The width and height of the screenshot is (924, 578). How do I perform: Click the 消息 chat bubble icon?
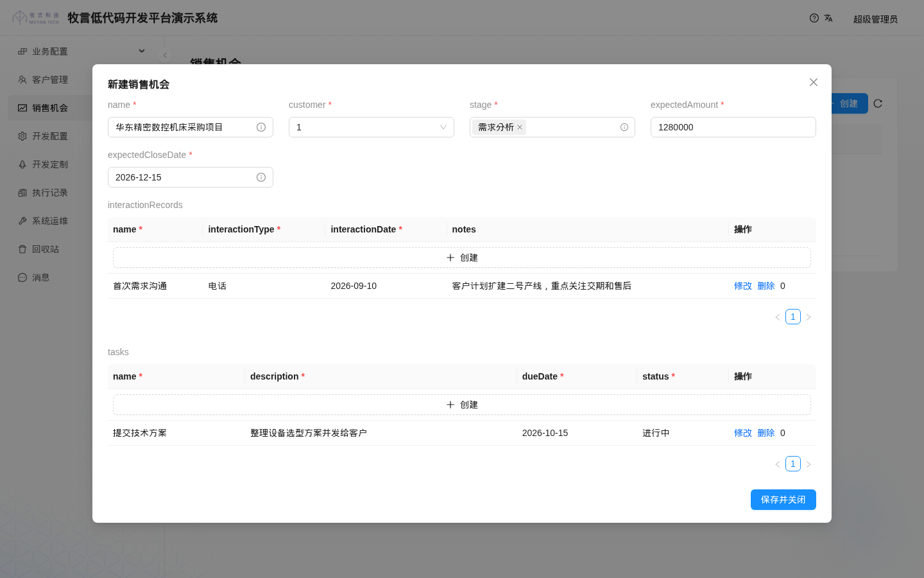22,277
